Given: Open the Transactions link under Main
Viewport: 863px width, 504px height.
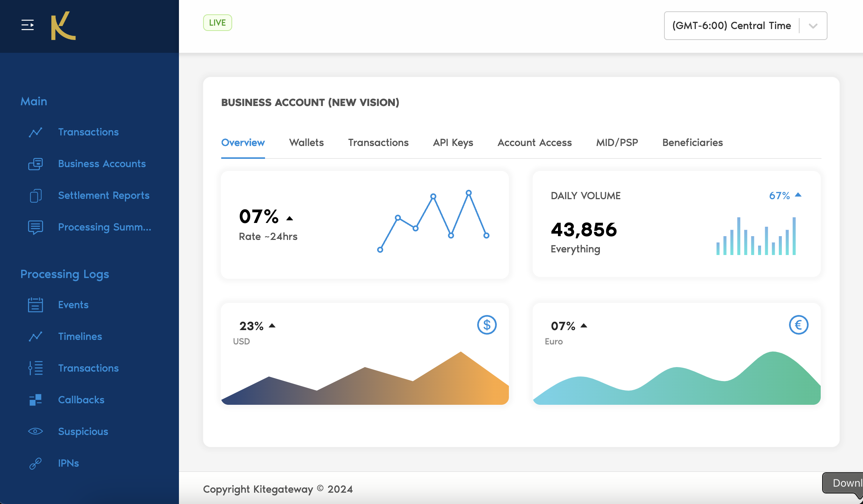Looking at the screenshot, I should point(88,132).
